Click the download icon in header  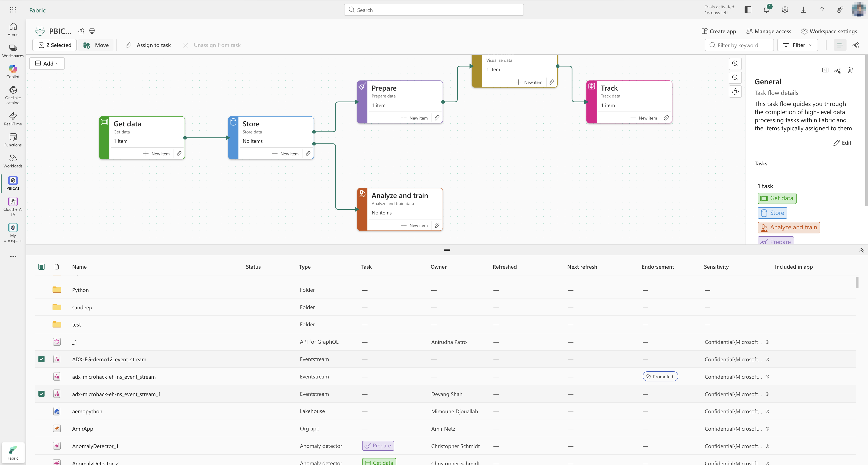pyautogui.click(x=803, y=10)
